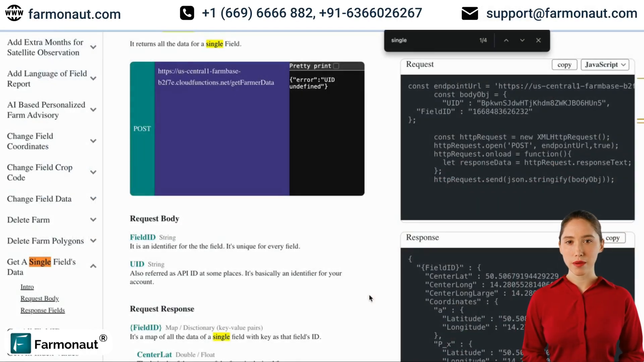Image resolution: width=644 pixels, height=362 pixels.
Task: Open Change Field Coordinates menu item
Action: coord(30,141)
